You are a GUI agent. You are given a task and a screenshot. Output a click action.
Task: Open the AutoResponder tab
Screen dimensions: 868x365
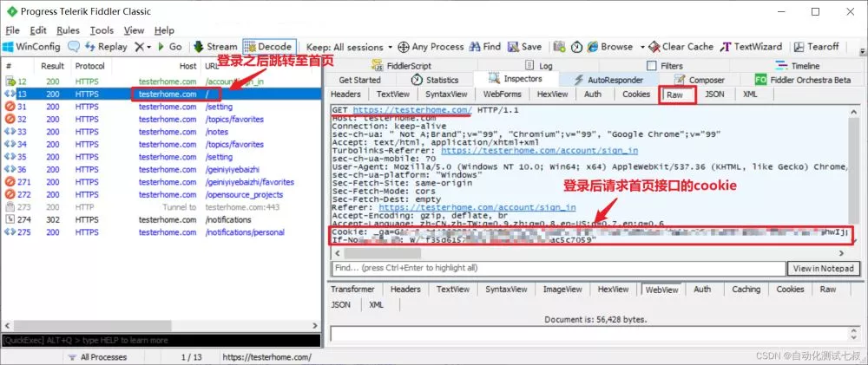(x=608, y=80)
